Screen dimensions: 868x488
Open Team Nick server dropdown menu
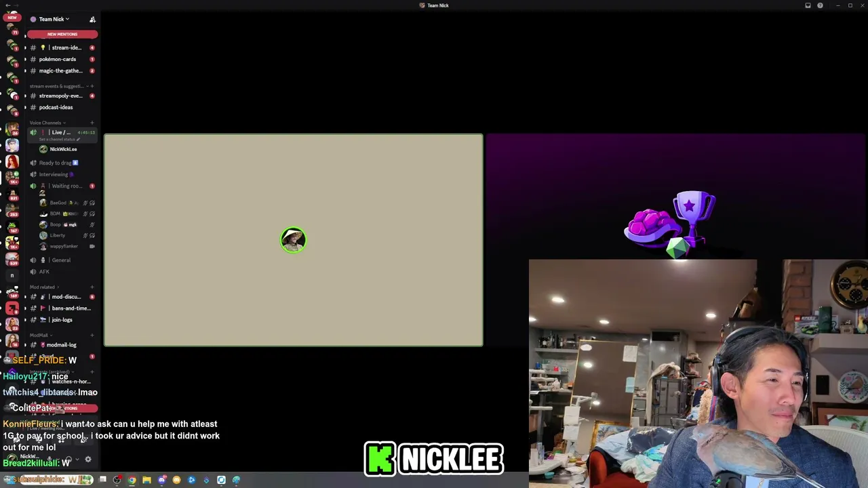(x=53, y=19)
